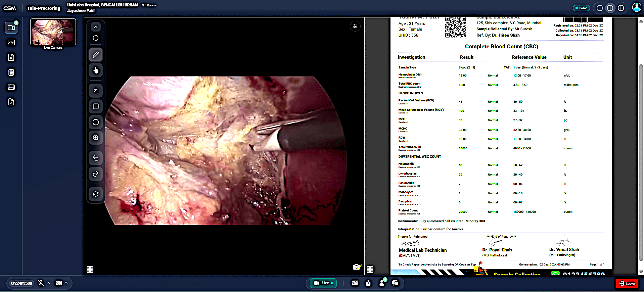Open microphone options chevron

48,283
